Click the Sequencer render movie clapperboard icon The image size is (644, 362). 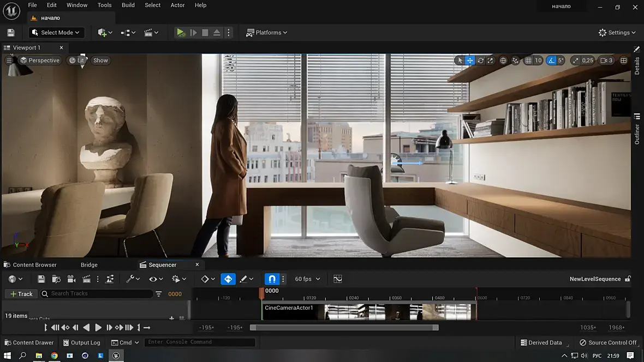pyautogui.click(x=86, y=279)
